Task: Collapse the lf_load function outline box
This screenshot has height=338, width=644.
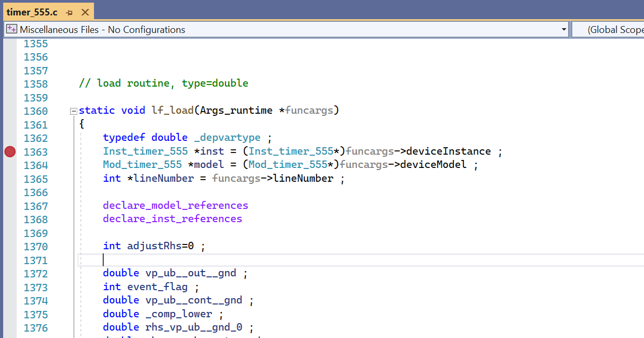Action: coord(73,111)
